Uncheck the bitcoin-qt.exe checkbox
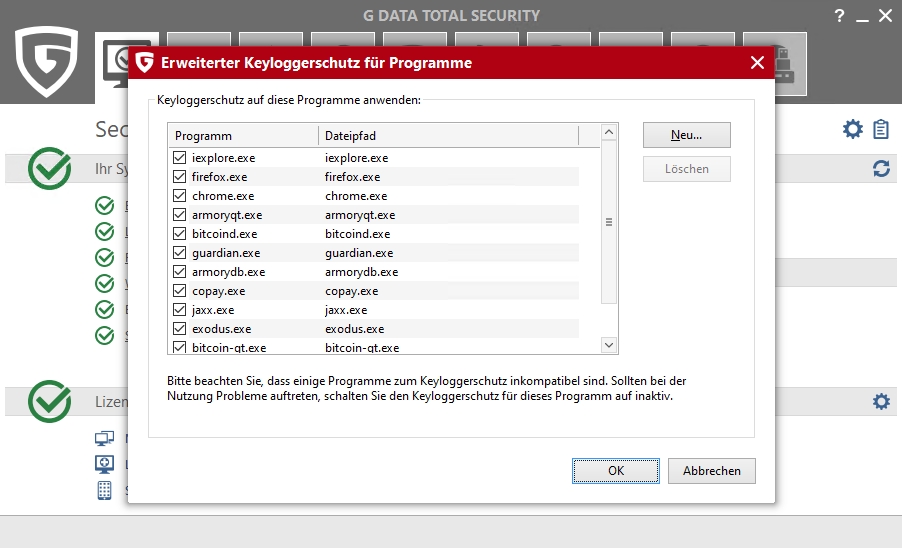 pyautogui.click(x=179, y=347)
